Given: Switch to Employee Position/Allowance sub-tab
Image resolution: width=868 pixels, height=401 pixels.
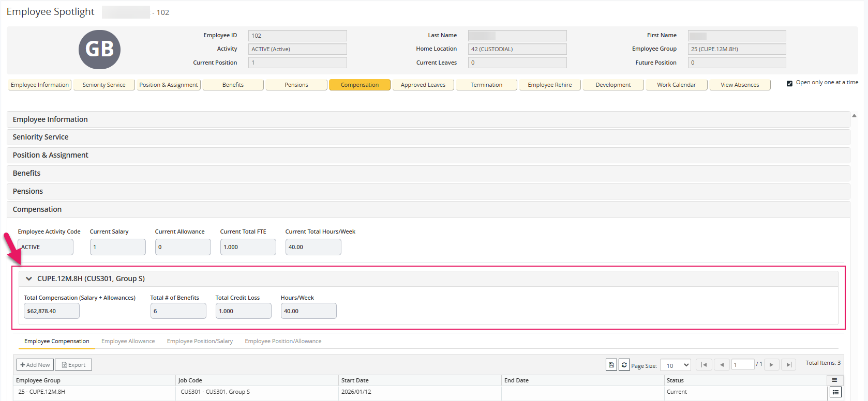Looking at the screenshot, I should (x=283, y=341).
